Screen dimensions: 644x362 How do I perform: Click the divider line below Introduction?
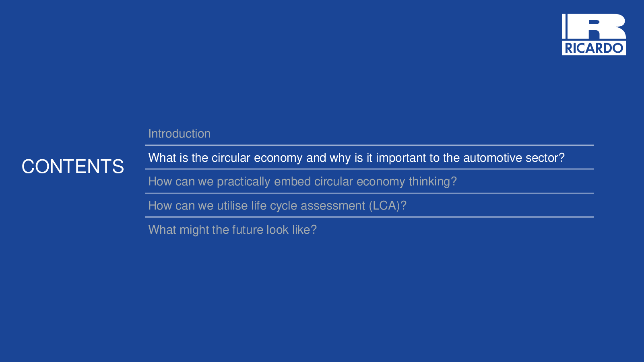pyautogui.click(x=369, y=145)
